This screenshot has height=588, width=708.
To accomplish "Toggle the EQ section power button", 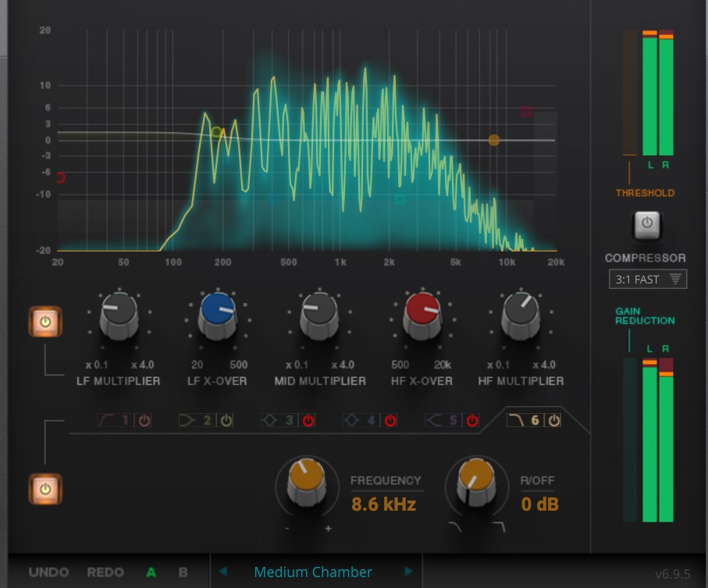I will tap(44, 489).
